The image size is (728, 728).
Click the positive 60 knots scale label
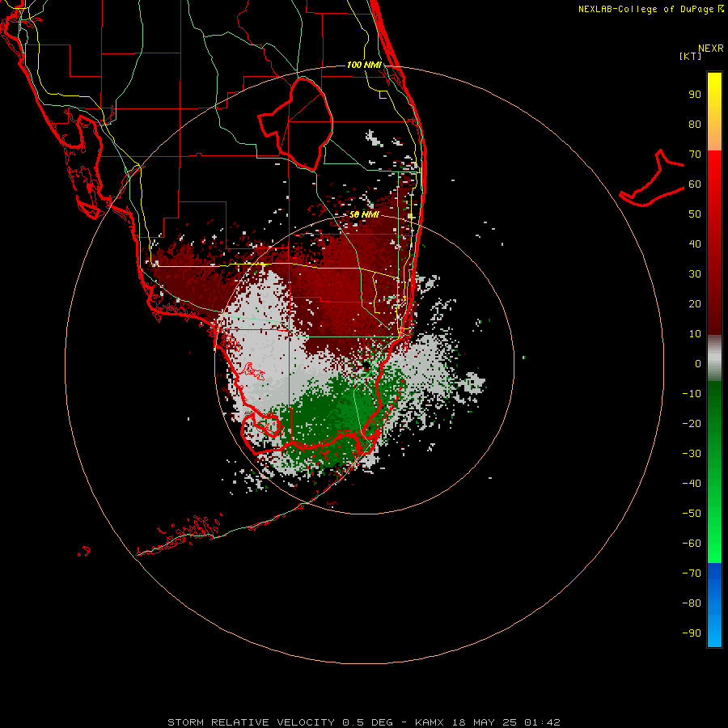point(695,184)
